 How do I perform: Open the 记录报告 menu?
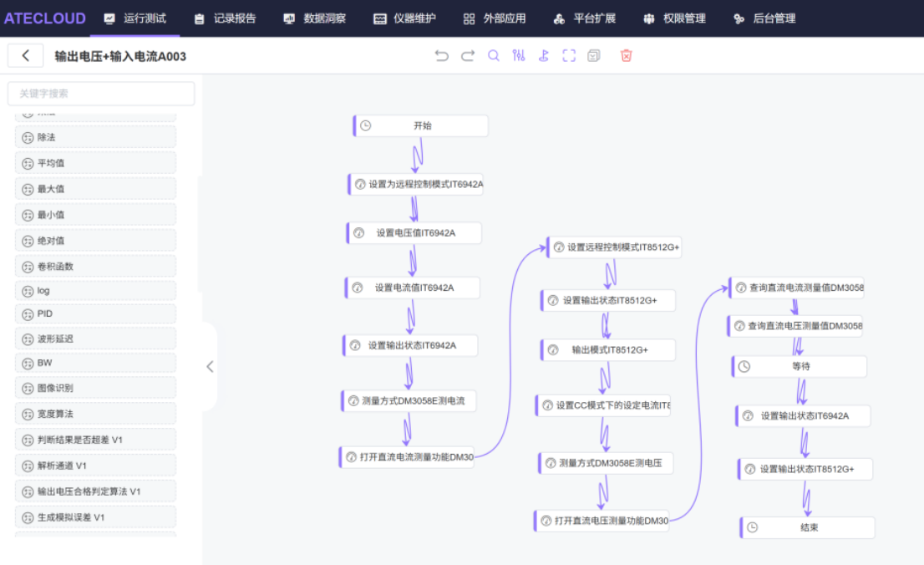225,18
